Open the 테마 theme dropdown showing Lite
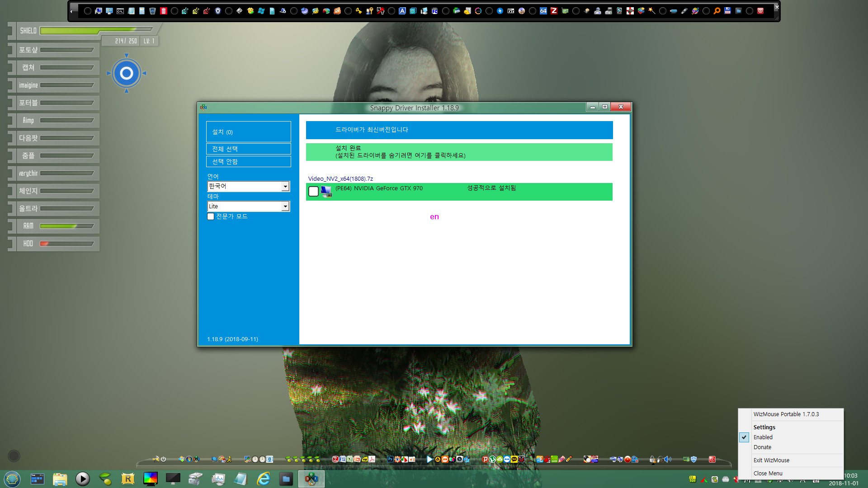This screenshot has width=868, height=488. point(249,206)
